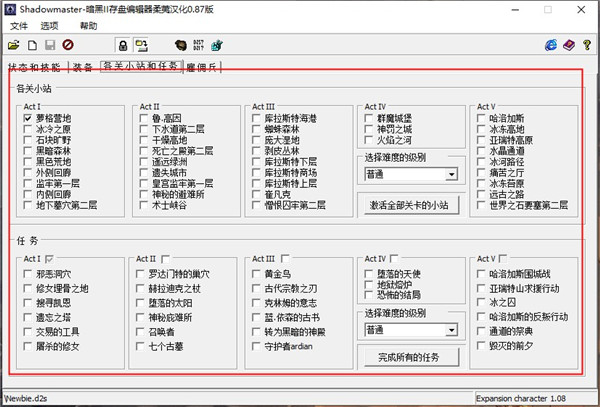Check the 世界之石要塞第二层 waypoint checkbox
The image size is (600, 407).
481,205
